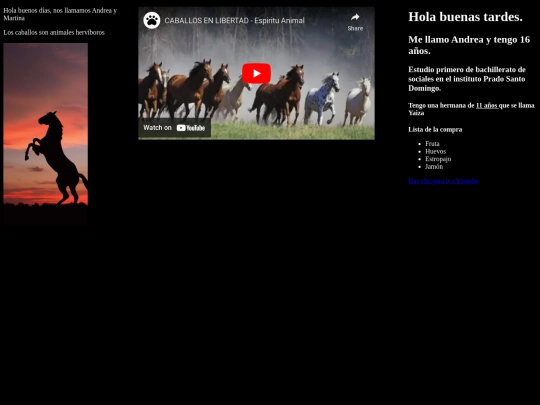Click the rearing horse sunset image

click(45, 134)
